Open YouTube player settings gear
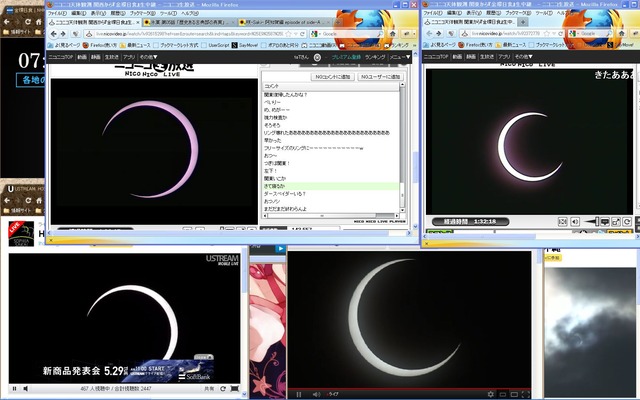640x400 pixels. pos(491,394)
